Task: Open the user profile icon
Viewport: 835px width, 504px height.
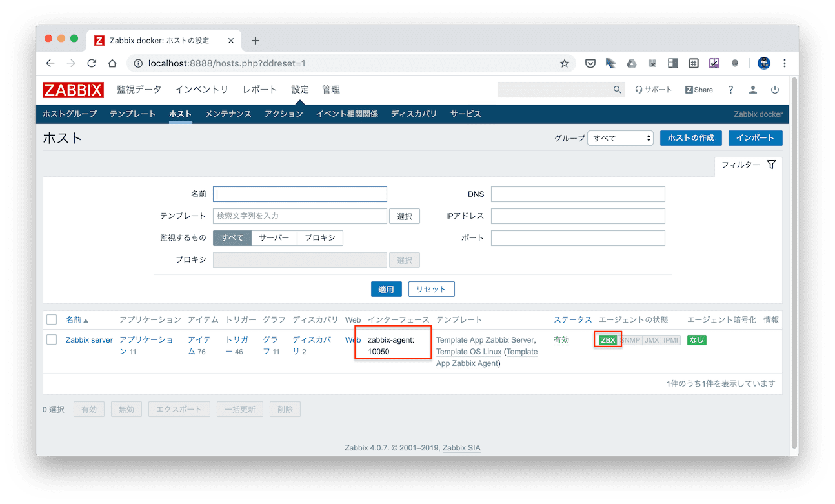Action: (753, 90)
